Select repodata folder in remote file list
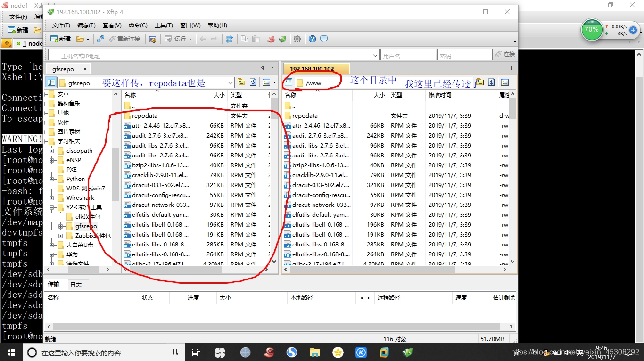Screen dimensions: 644x361 pyautogui.click(x=305, y=115)
